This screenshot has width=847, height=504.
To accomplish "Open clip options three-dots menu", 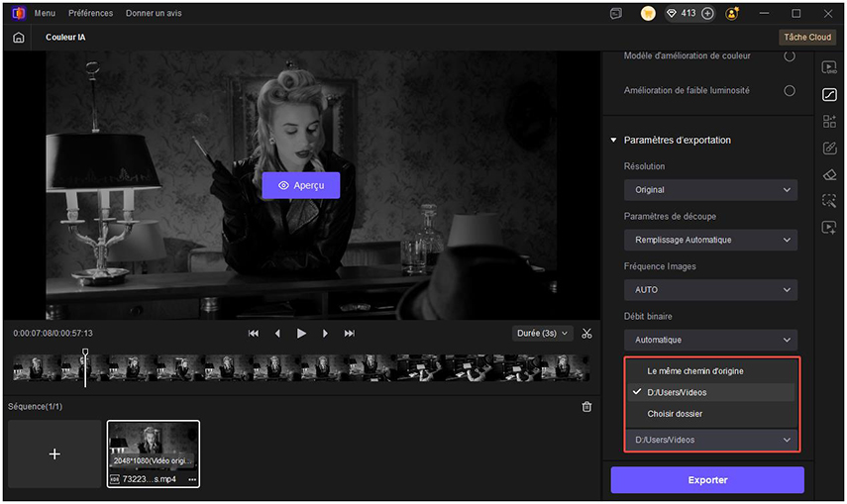I will pos(192,479).
